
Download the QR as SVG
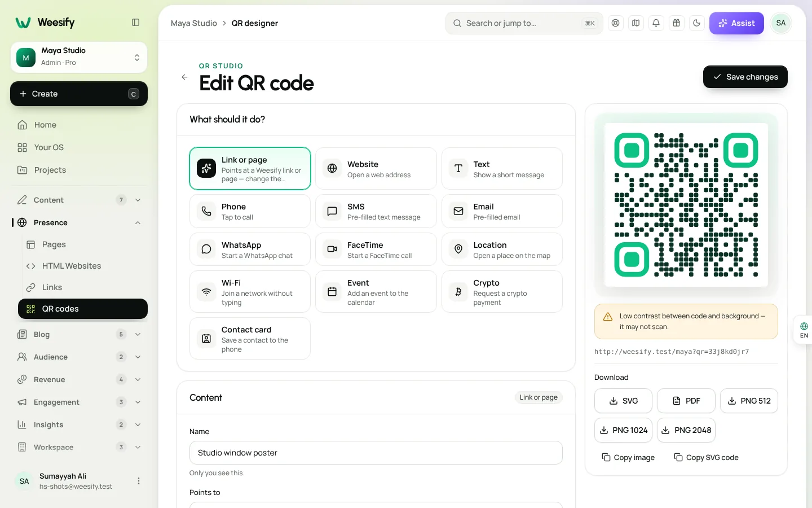pyautogui.click(x=623, y=401)
